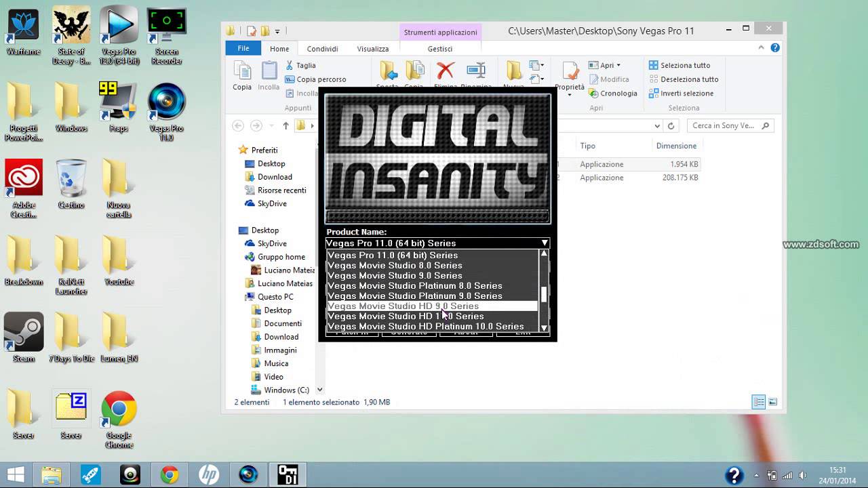
Task: Click the Home ribbon tab
Action: coord(279,49)
